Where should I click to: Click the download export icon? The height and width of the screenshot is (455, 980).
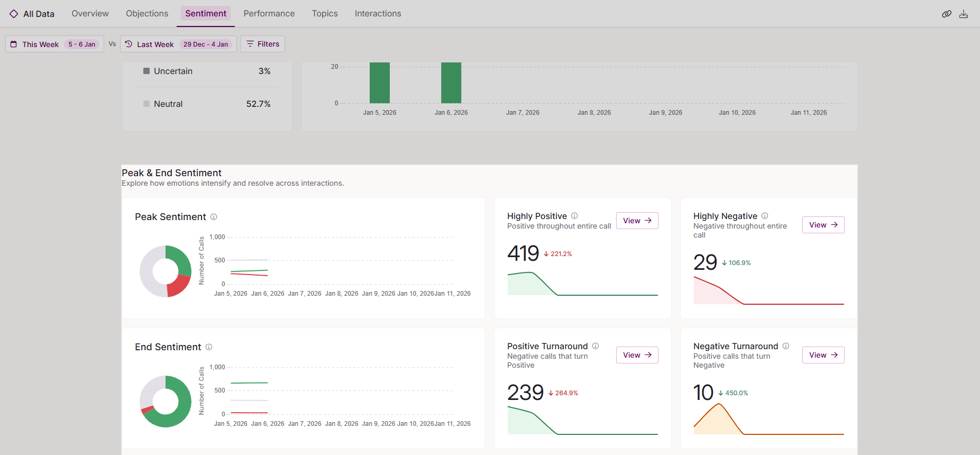tap(964, 14)
